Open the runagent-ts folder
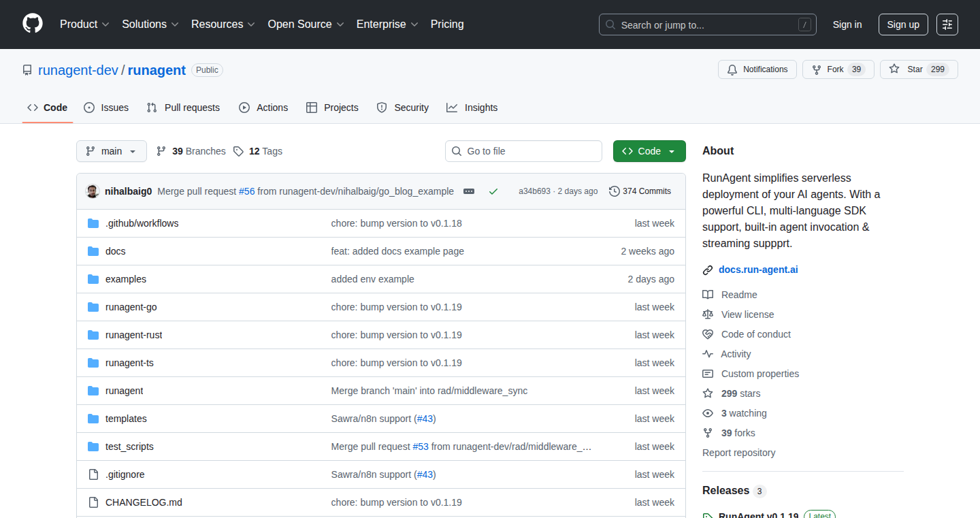 click(129, 363)
